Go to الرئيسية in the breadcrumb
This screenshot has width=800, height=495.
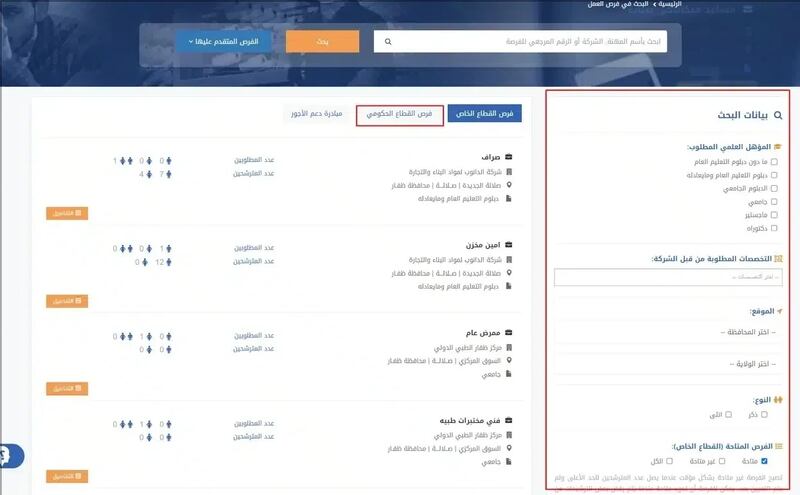(x=670, y=4)
